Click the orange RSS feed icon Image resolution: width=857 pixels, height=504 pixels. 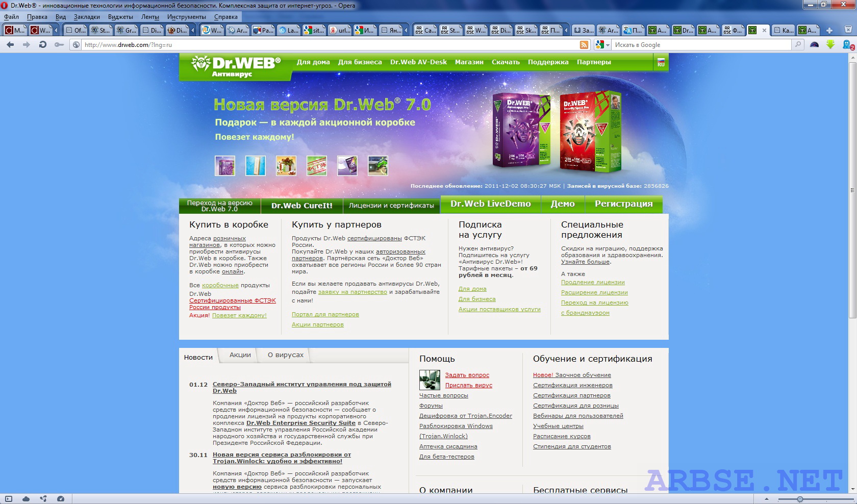[x=584, y=45]
